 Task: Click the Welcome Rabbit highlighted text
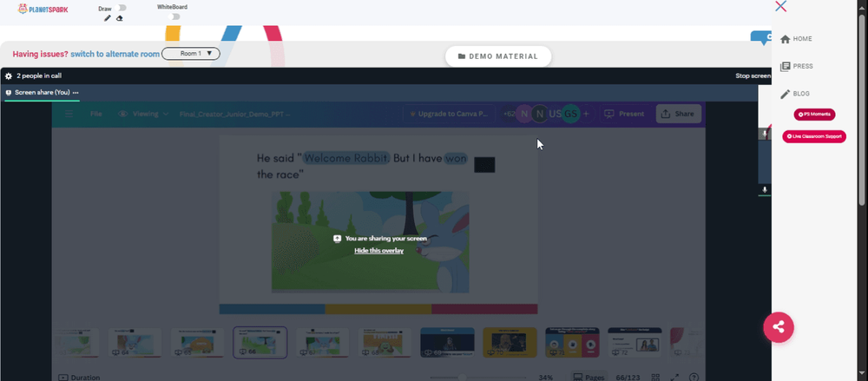pyautogui.click(x=347, y=158)
